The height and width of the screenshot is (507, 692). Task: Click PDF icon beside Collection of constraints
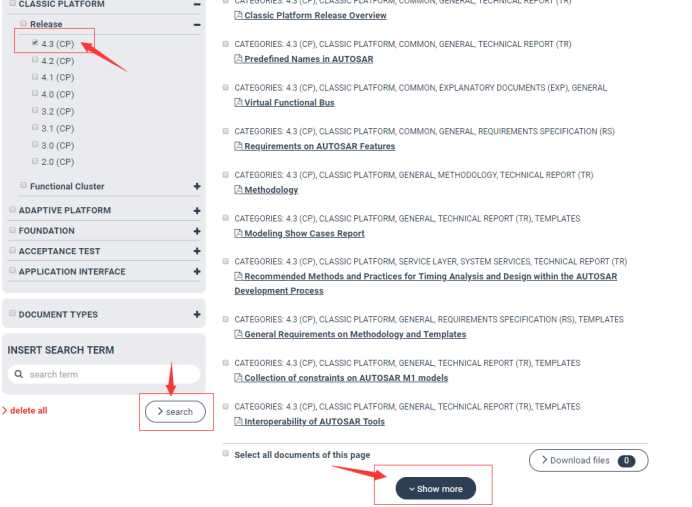click(238, 378)
